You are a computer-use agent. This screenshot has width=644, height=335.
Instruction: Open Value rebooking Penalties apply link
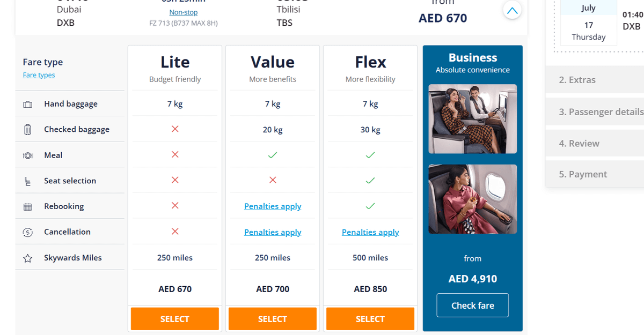pos(273,206)
